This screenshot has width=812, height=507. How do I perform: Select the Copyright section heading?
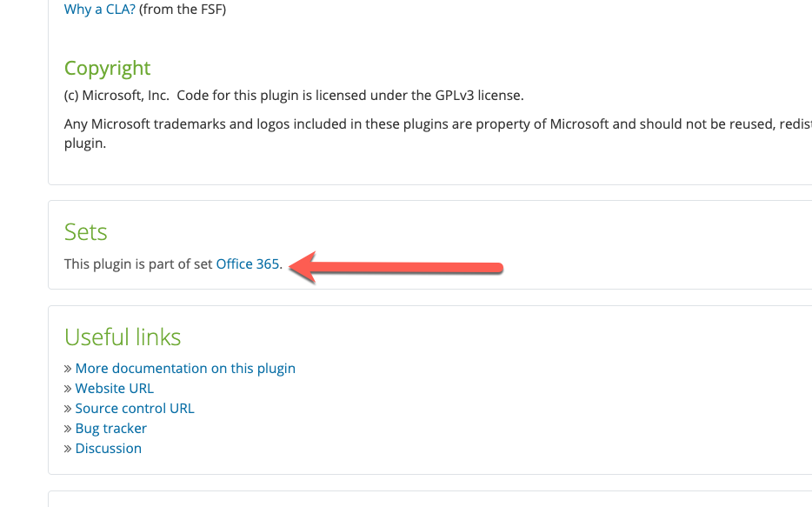pyautogui.click(x=107, y=68)
